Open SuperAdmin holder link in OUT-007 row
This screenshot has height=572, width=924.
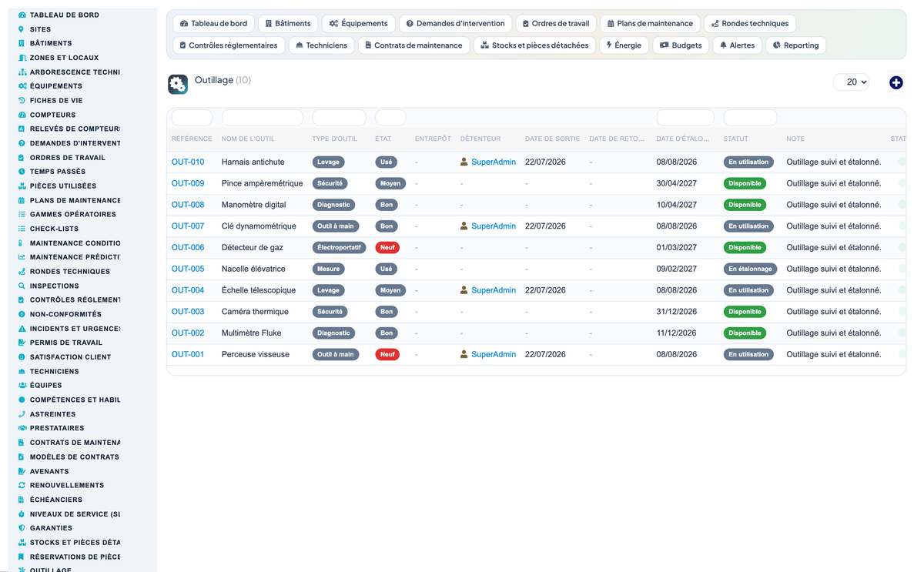(494, 226)
